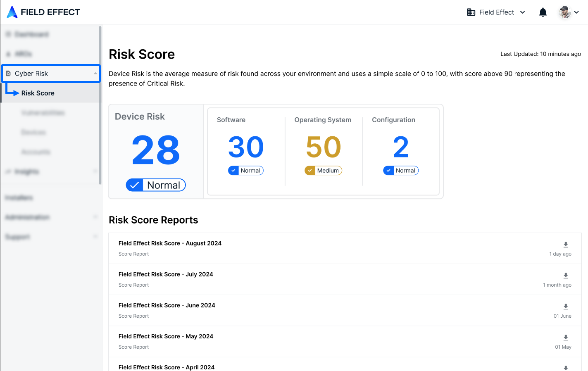Open the Field Effect organization dropdown chevron
Image resolution: width=588 pixels, height=371 pixels.
523,12
